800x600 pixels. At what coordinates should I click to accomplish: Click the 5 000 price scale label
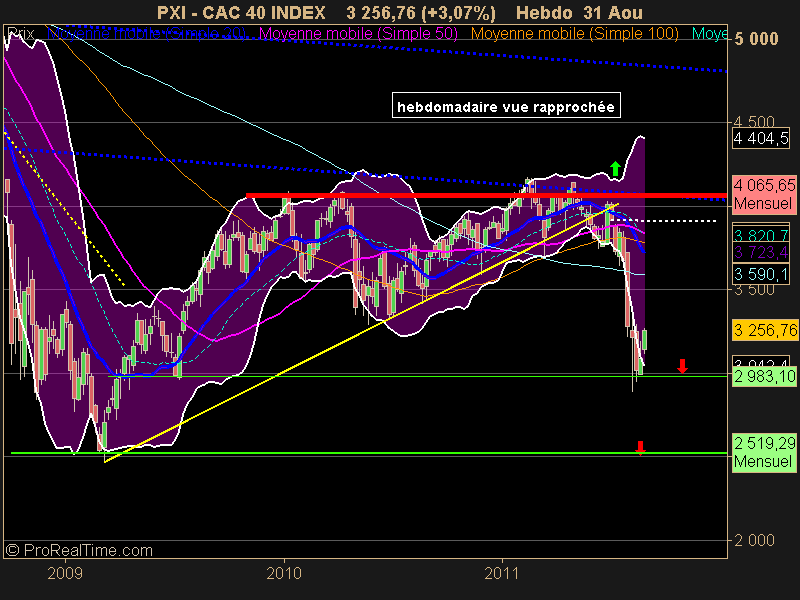756,39
